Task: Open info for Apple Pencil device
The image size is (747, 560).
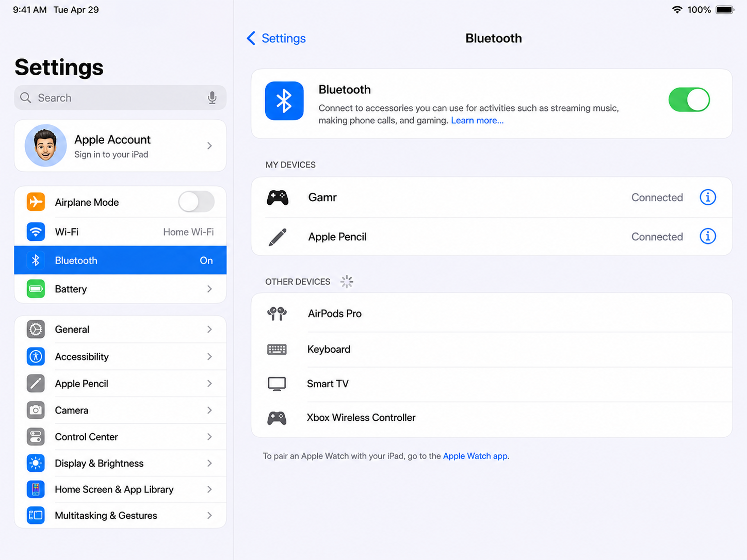Action: (708, 236)
